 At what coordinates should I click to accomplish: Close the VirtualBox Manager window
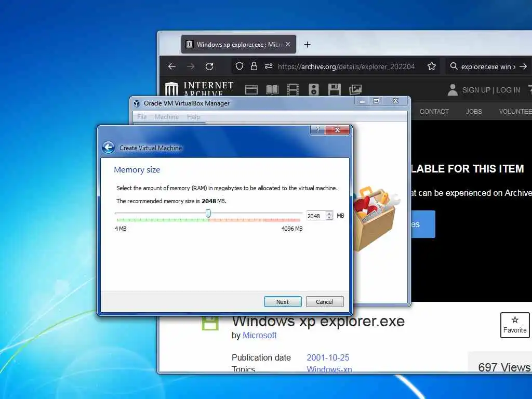pyautogui.click(x=395, y=101)
